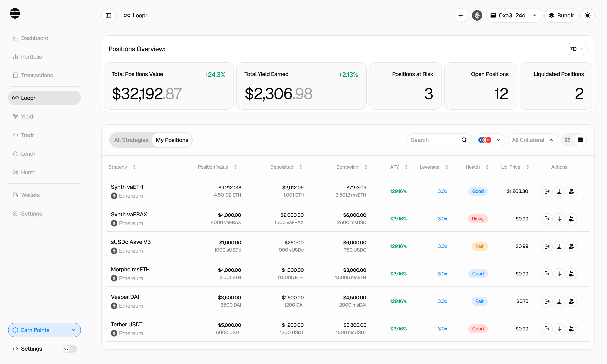The image size is (607, 364).
Task: Click exit icon for sUSDc Aave V3
Action: [x=547, y=246]
